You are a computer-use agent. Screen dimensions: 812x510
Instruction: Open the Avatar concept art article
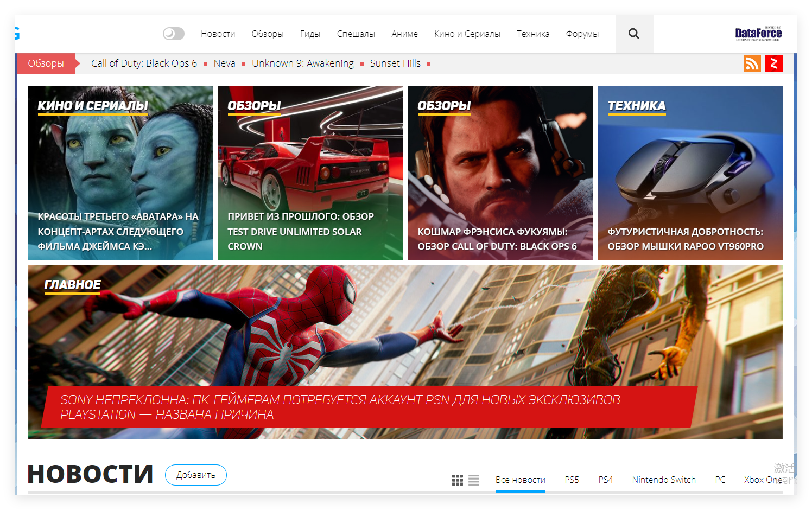pos(118,231)
